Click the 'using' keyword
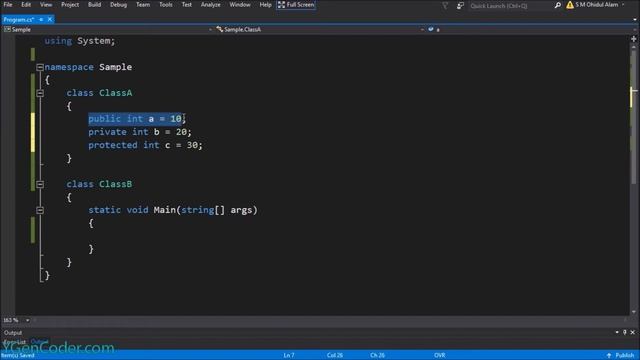The height and width of the screenshot is (360, 640). tap(58, 41)
